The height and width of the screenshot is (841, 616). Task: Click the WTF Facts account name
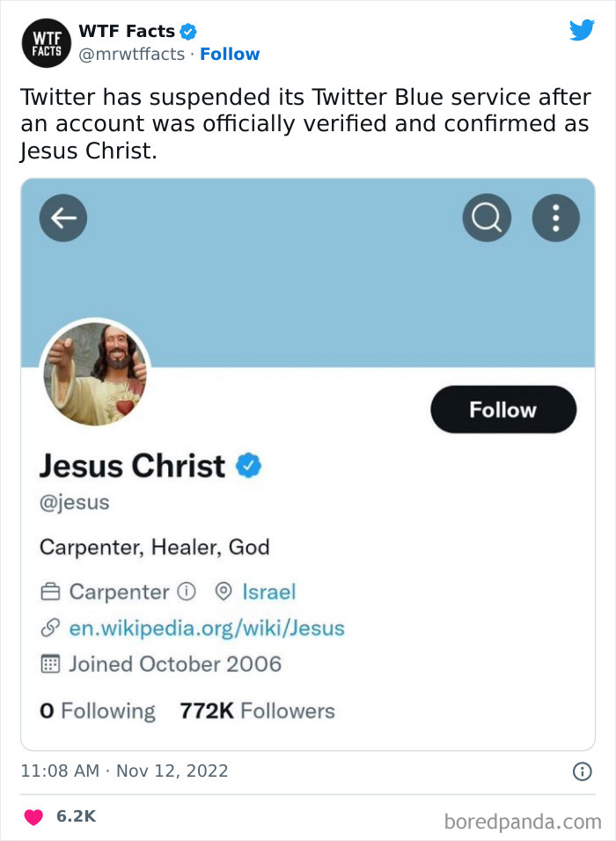(x=127, y=32)
